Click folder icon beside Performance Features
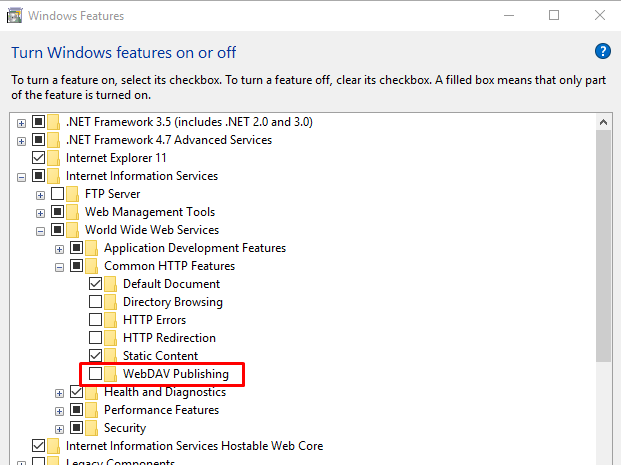 tap(91, 410)
